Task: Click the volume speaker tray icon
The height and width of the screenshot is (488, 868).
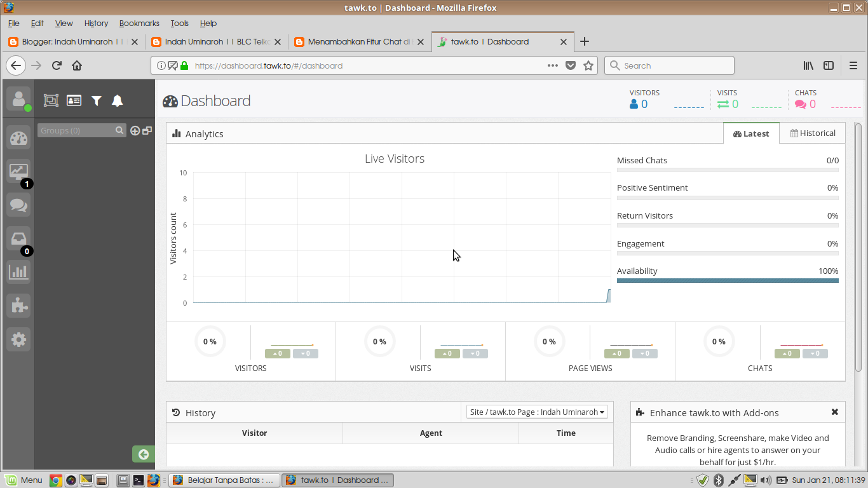Action: 766,480
